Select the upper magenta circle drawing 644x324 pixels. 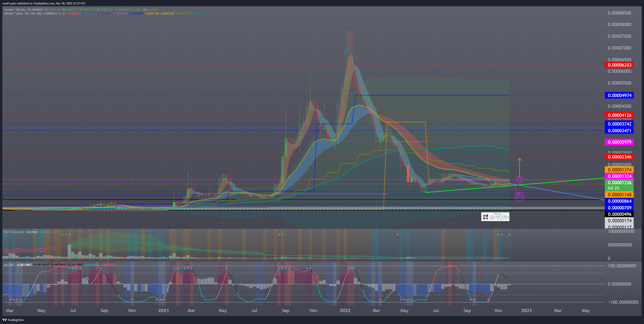tap(520, 180)
